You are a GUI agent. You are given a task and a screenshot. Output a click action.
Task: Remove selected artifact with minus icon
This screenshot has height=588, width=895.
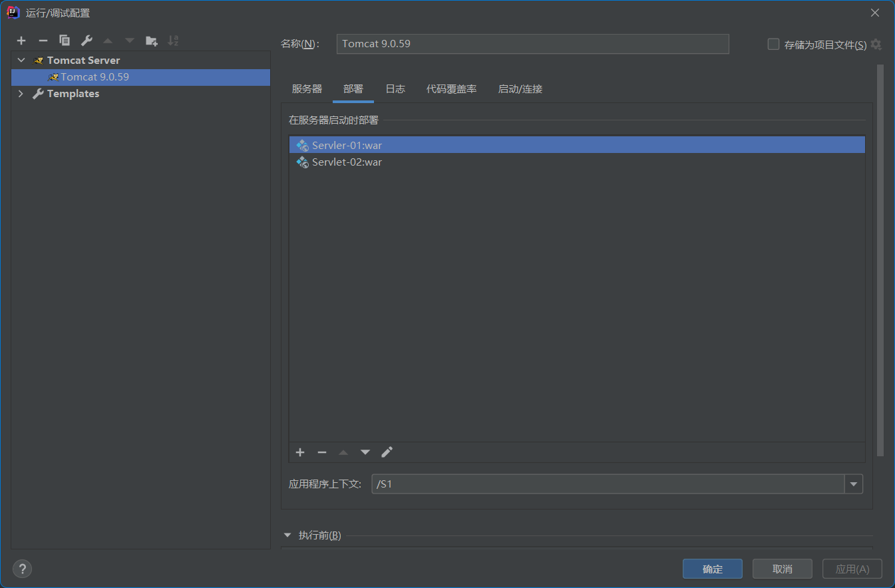[322, 452]
